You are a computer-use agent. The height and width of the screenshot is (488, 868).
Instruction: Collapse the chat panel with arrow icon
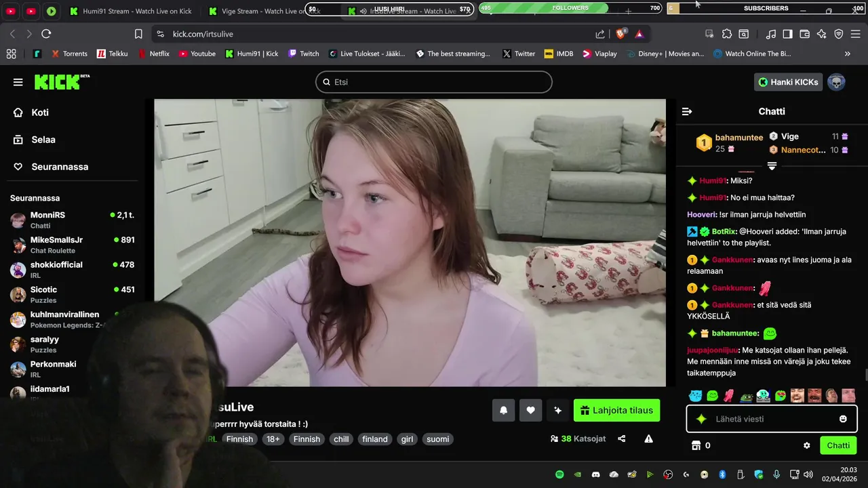click(687, 111)
